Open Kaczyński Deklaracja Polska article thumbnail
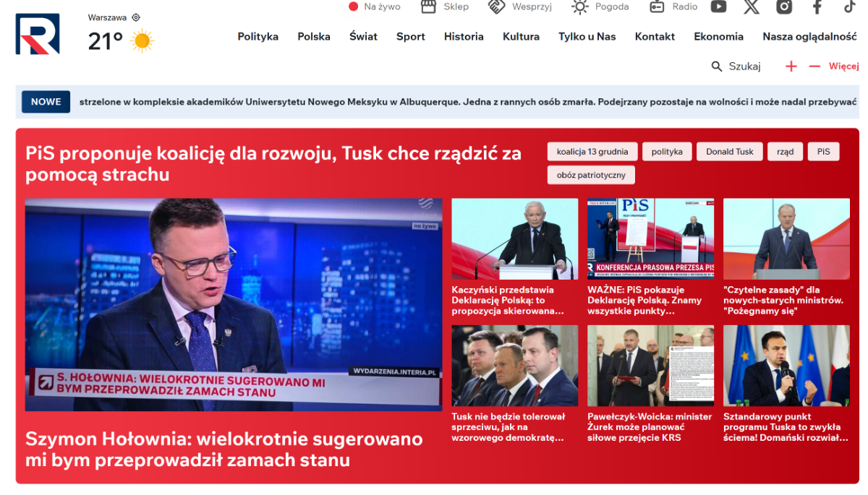Screen dimensions: 868x495 pyautogui.click(x=514, y=239)
